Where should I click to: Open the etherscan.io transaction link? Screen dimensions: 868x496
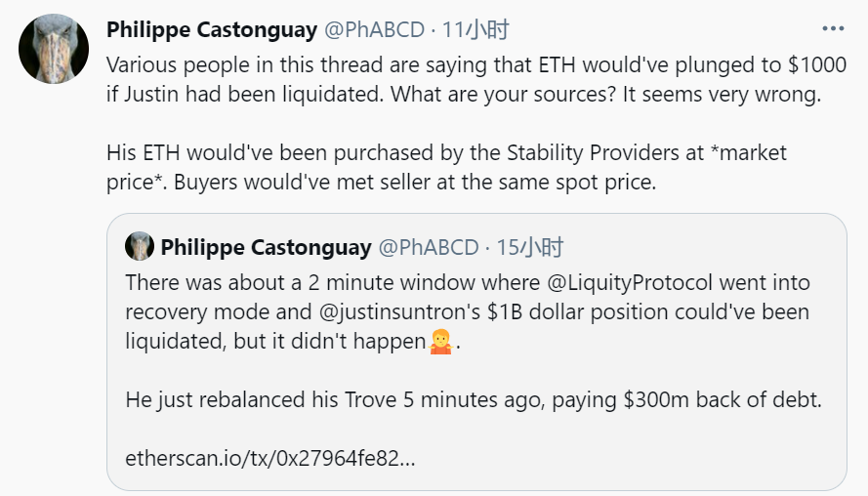(270, 457)
